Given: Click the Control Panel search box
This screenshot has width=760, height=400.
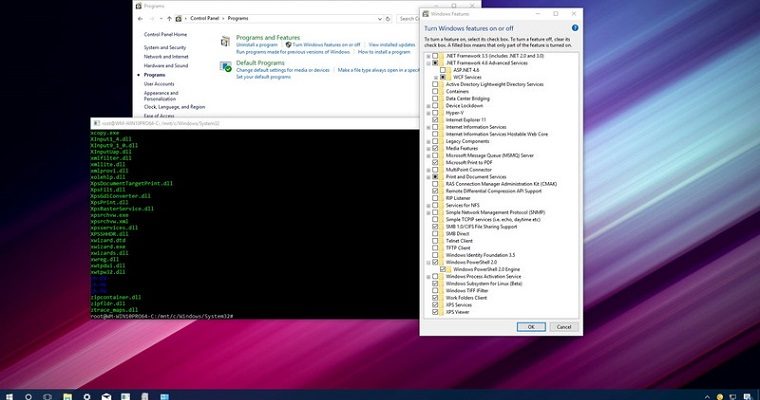Looking at the screenshot, I should point(408,18).
